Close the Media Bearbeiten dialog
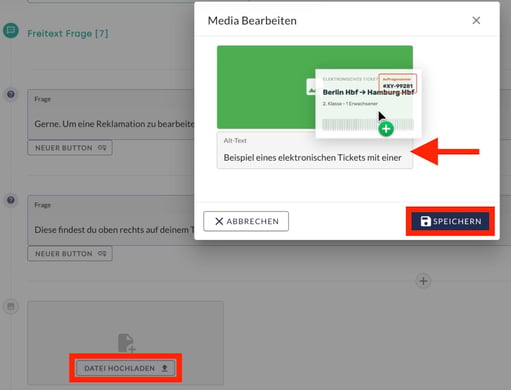 click(x=476, y=21)
